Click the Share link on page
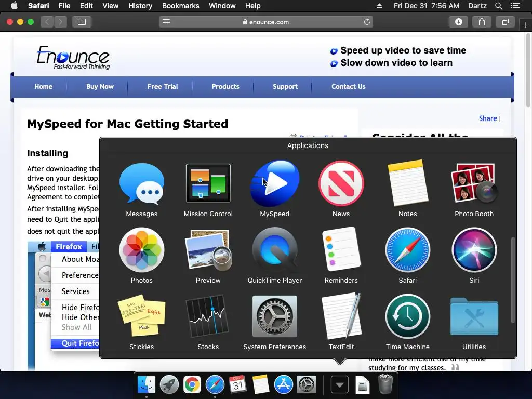 pyautogui.click(x=488, y=118)
